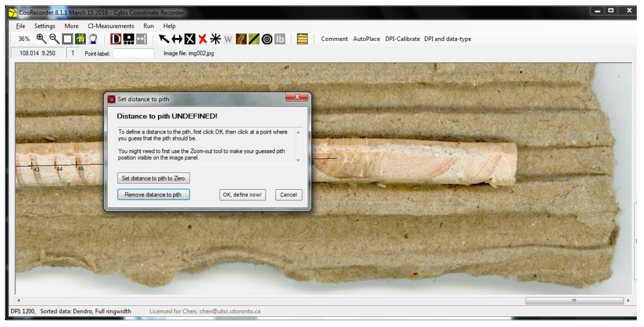The height and width of the screenshot is (327, 644).
Task: Click 'Set distance to pith to Zero'
Action: pyautogui.click(x=153, y=178)
